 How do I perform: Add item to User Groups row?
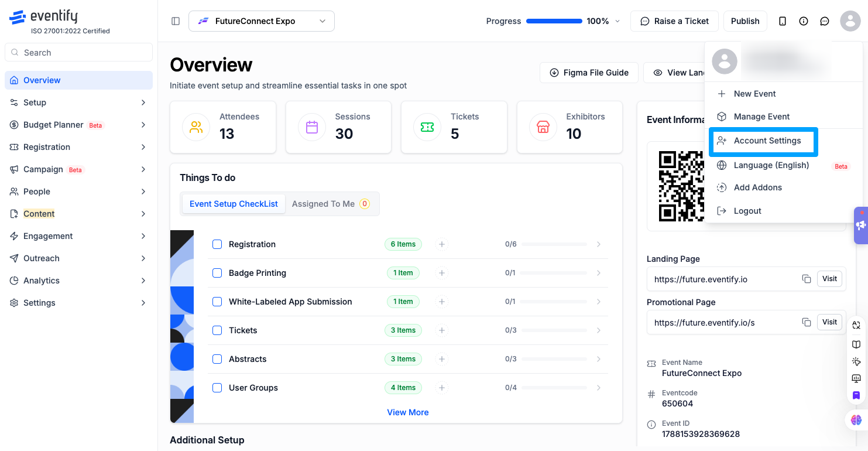coord(442,388)
